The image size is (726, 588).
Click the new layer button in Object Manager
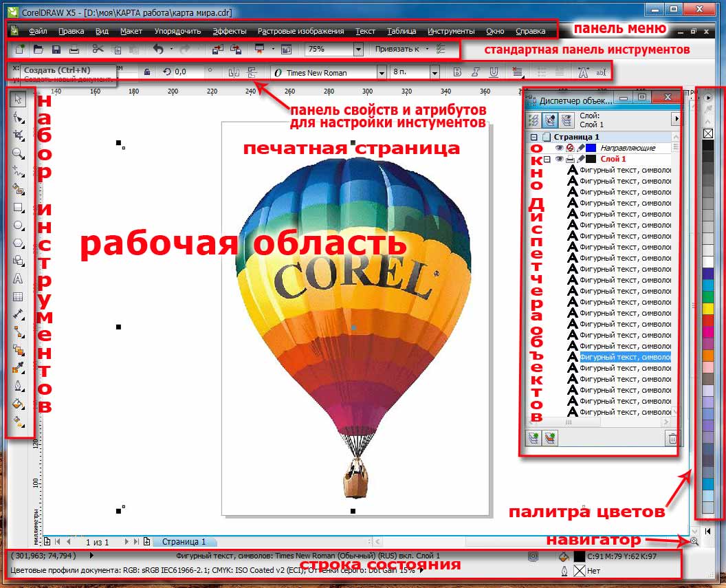[533, 437]
